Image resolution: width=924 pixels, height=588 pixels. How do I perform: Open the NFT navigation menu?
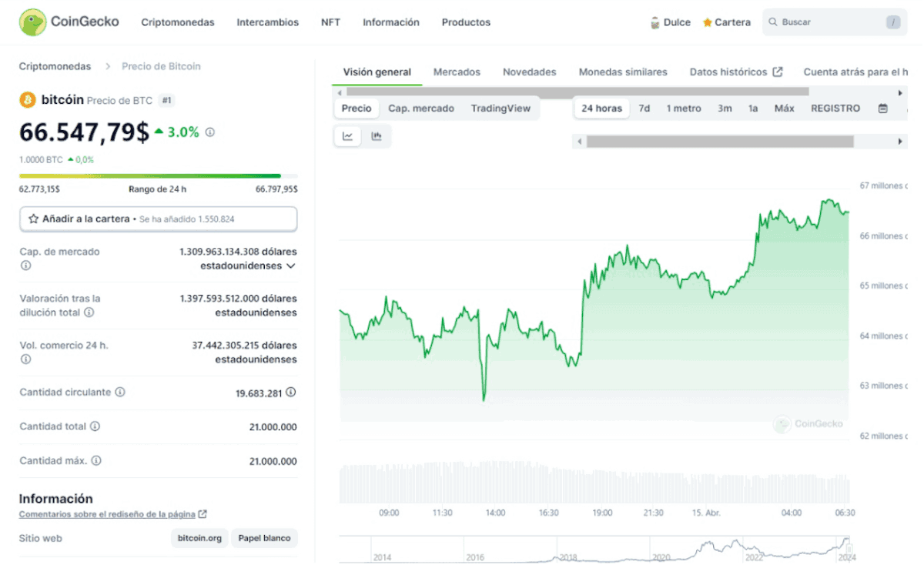point(330,22)
